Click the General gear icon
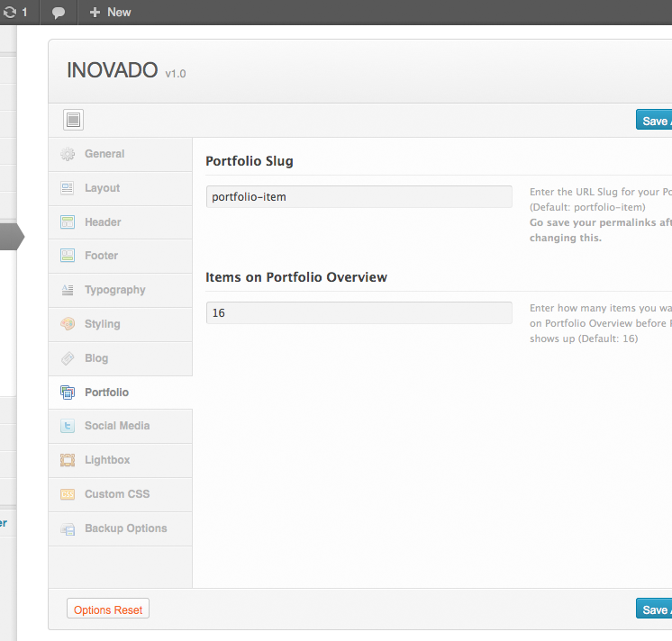The height and width of the screenshot is (641, 672). pos(68,154)
